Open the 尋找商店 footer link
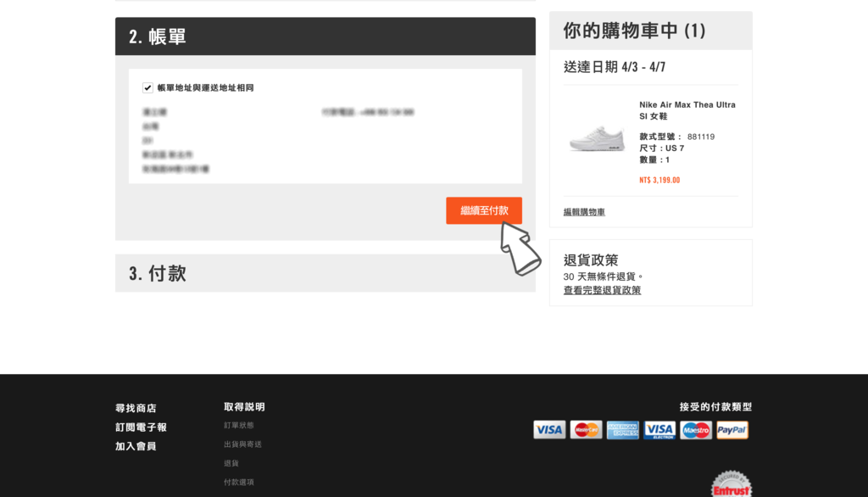 (x=136, y=408)
